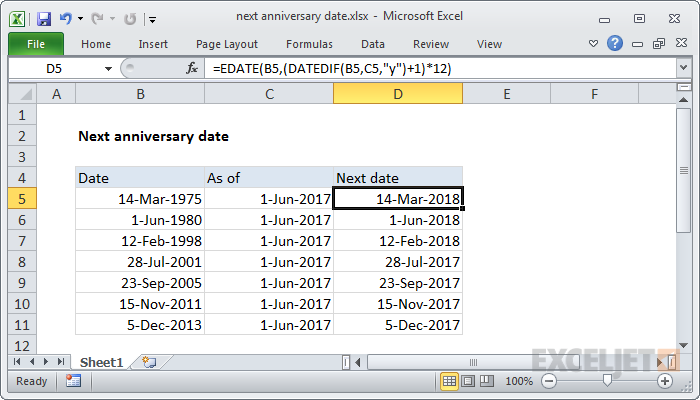
Task: Expand the Name Box dropdown
Action: [x=108, y=68]
